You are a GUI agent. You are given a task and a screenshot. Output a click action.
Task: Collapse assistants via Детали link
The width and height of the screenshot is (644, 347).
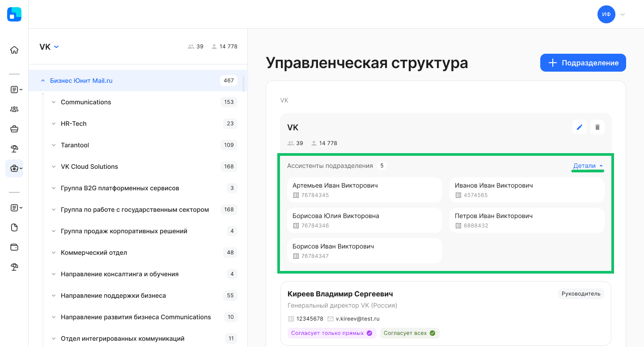pyautogui.click(x=588, y=166)
